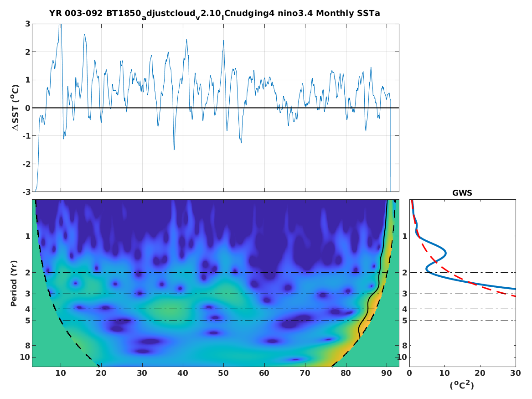The width and height of the screenshot is (532, 399).
Task: Click the plot title starting 'YR 003-092'
Action: (214, 14)
